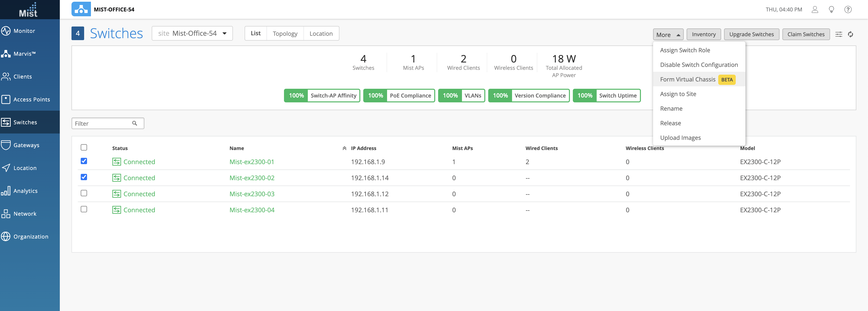Screen dimensions: 868x311
Task: Check the Mist-ex2300-03 row checkbox
Action: [x=84, y=193]
